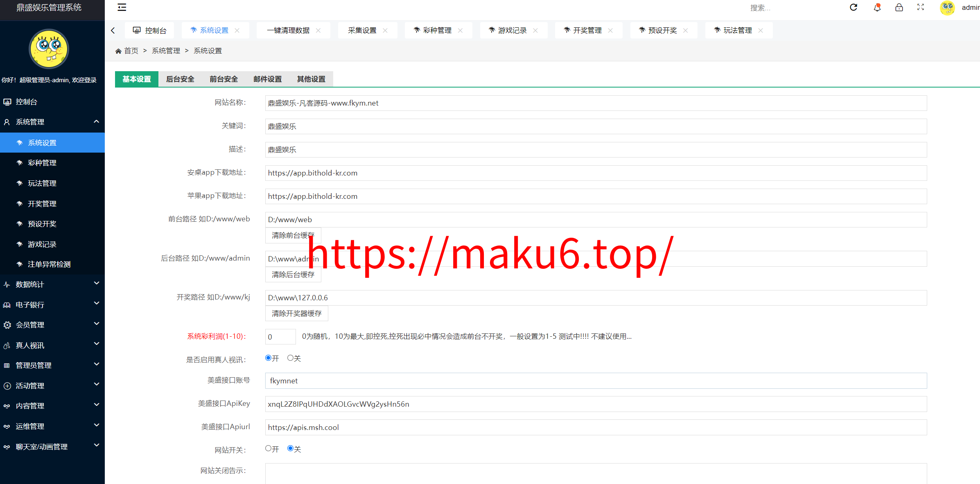The width and height of the screenshot is (980, 484).
Task: Click the refresh icon in top bar
Action: click(854, 7)
